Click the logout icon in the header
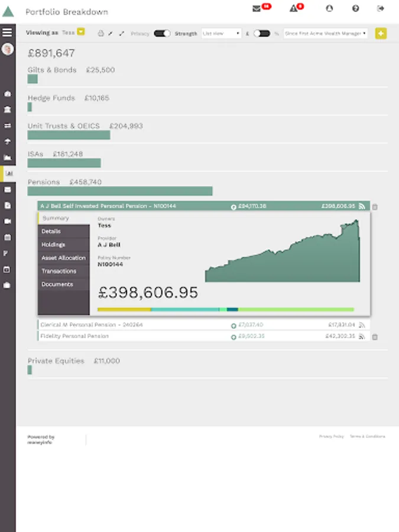This screenshot has width=399, height=532. 381,8
